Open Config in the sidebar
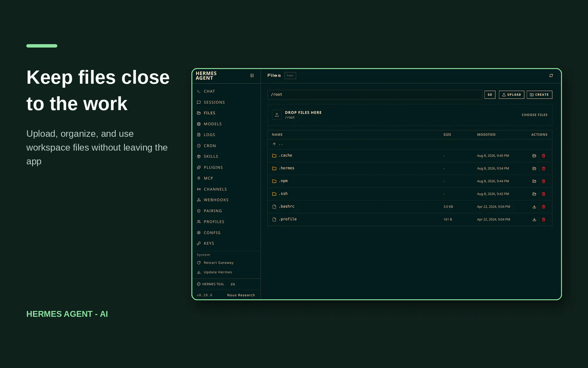The image size is (588, 368). pos(226,233)
